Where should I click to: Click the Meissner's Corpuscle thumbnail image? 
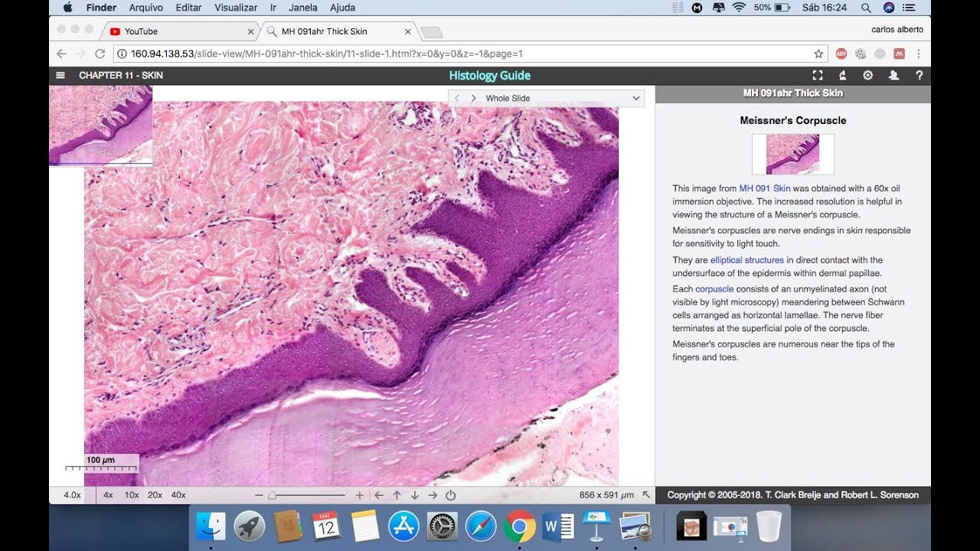(x=792, y=154)
